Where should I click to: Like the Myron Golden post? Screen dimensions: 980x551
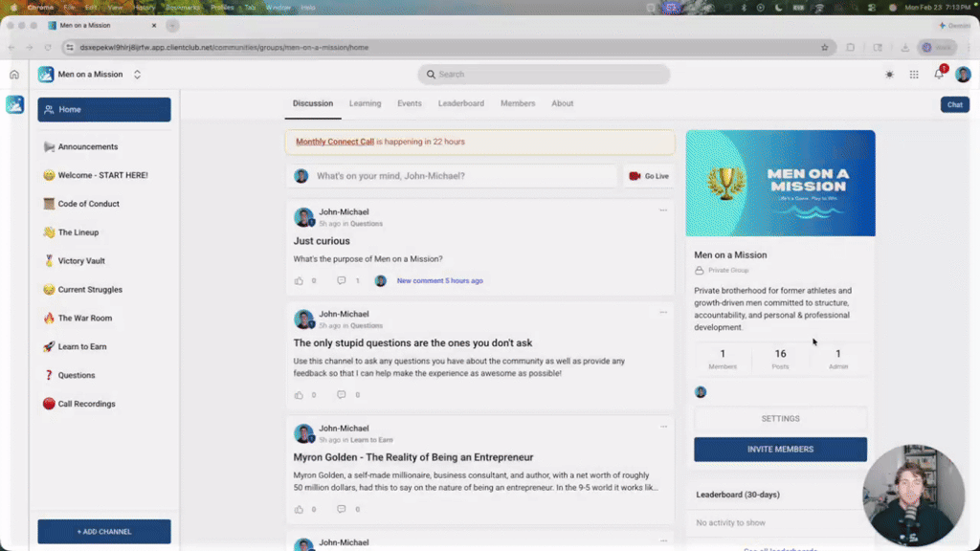[299, 509]
